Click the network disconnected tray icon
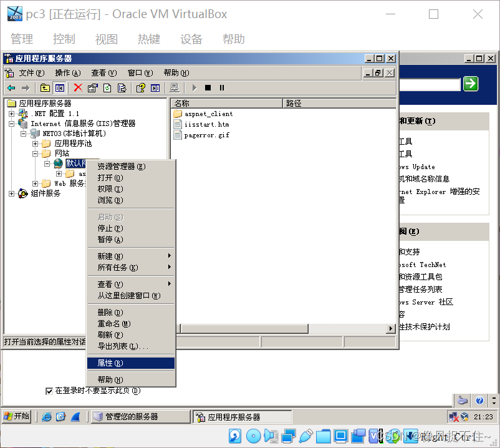 454,417
